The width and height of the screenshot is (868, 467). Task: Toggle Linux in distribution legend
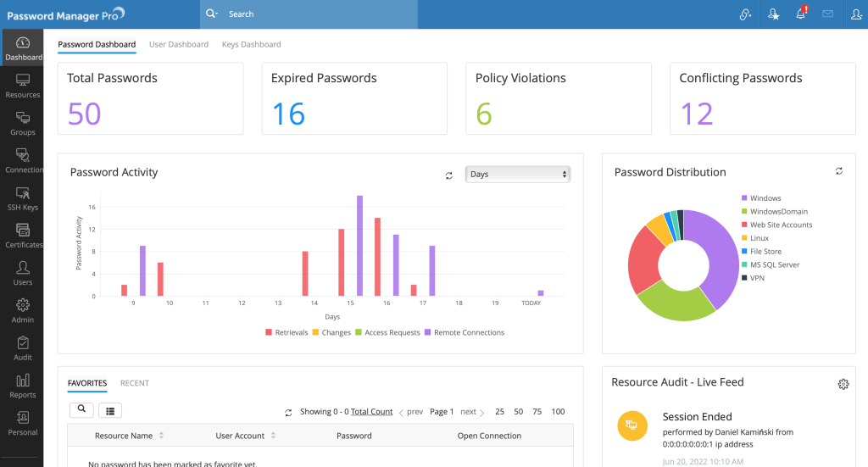pos(755,238)
